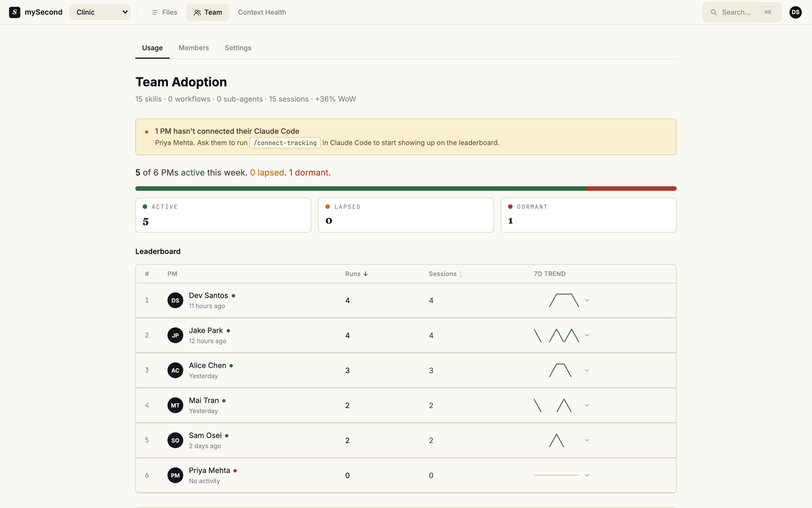Screen dimensions: 812x508
Task: Click Dev Santos's green status dot
Action: pos(233,296)
